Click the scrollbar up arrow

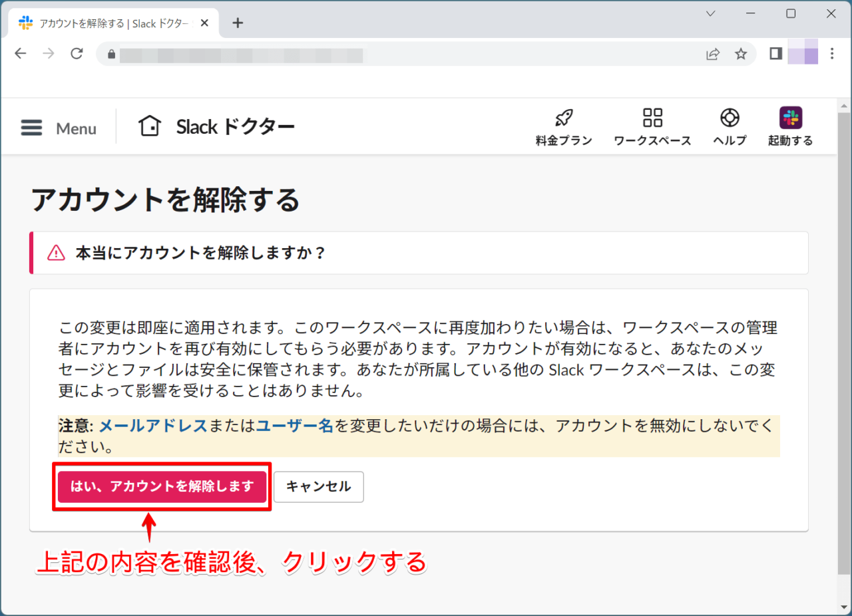pyautogui.click(x=844, y=105)
